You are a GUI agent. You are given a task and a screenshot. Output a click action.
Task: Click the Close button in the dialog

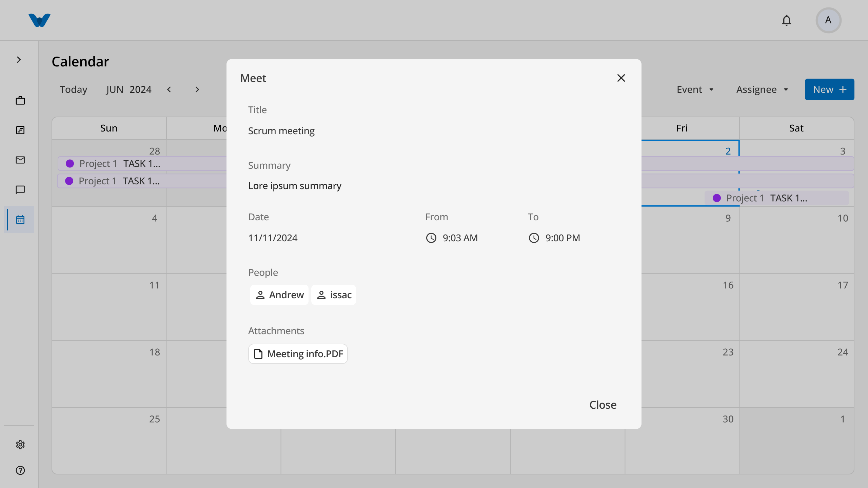click(603, 405)
